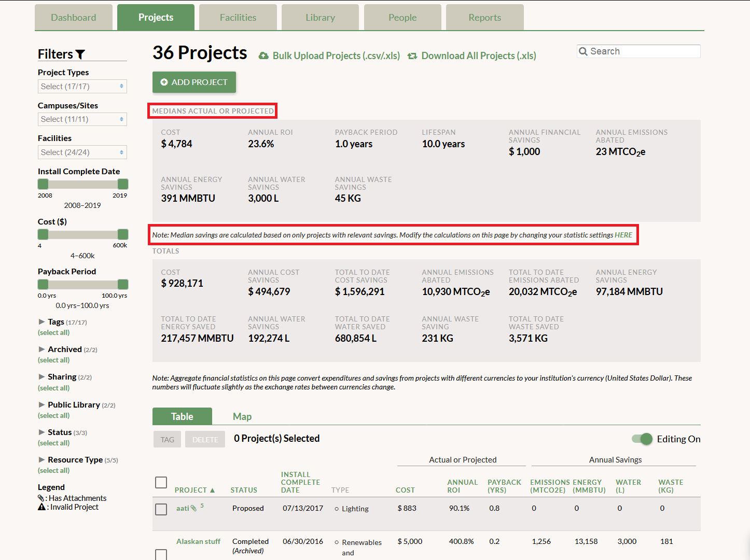The width and height of the screenshot is (750, 560).
Task: Toggle the Editing On switch
Action: click(642, 439)
